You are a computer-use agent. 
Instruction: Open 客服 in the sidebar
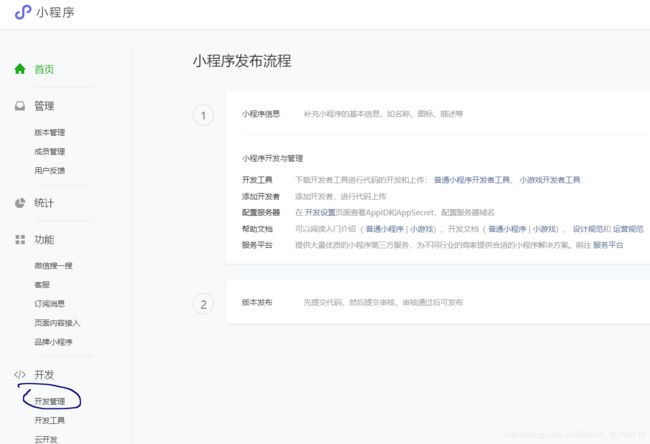click(x=42, y=285)
